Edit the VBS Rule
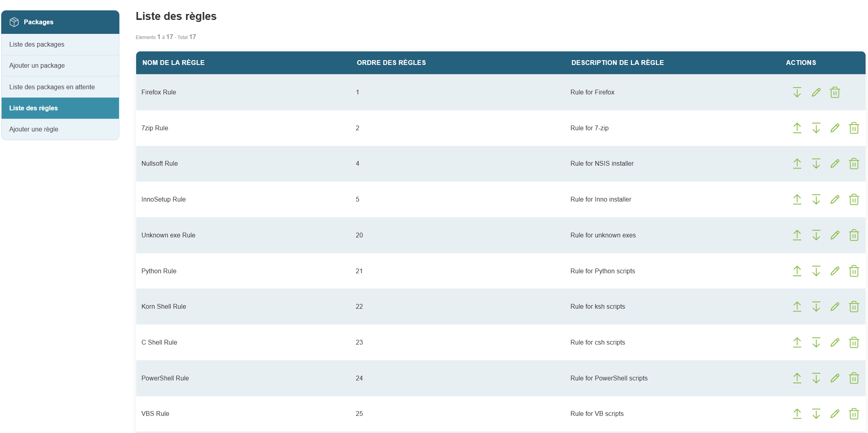Viewport: 868px width, 433px height. pyautogui.click(x=835, y=413)
